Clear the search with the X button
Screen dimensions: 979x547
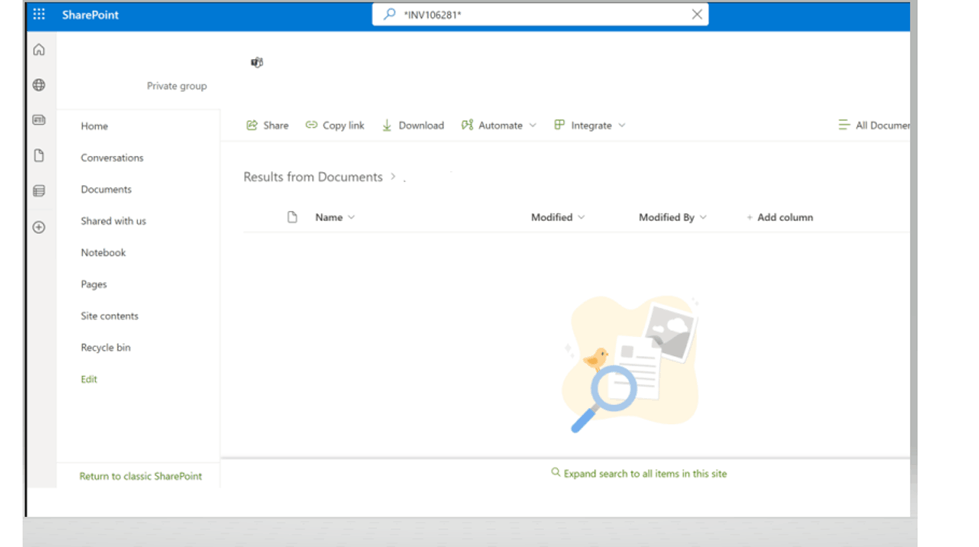[x=697, y=14]
